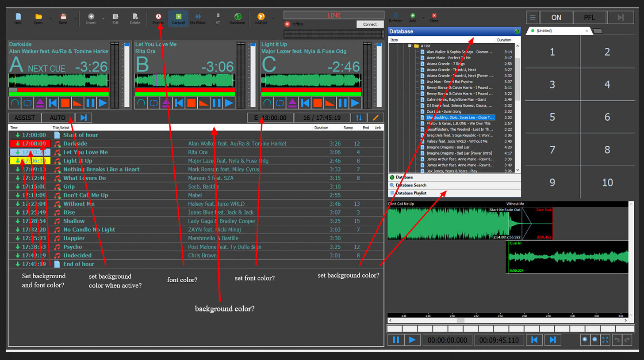Start playback on Player A
The height and width of the screenshot is (360, 644).
pos(103,103)
